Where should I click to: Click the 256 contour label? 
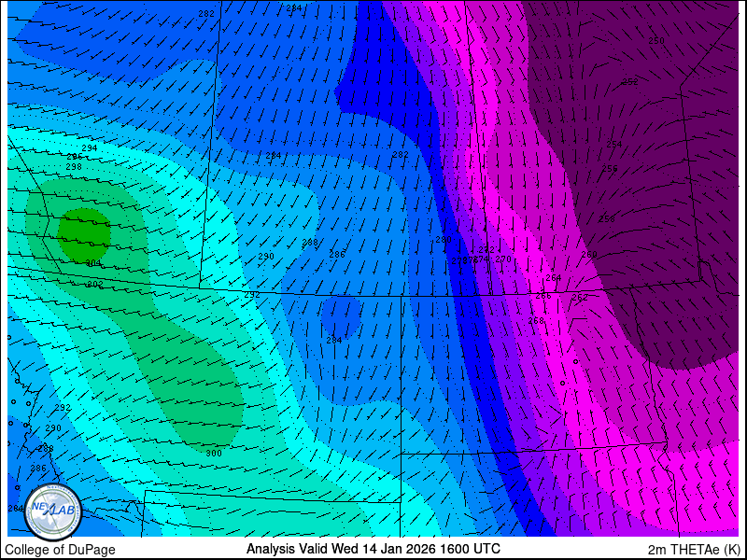tap(610, 168)
